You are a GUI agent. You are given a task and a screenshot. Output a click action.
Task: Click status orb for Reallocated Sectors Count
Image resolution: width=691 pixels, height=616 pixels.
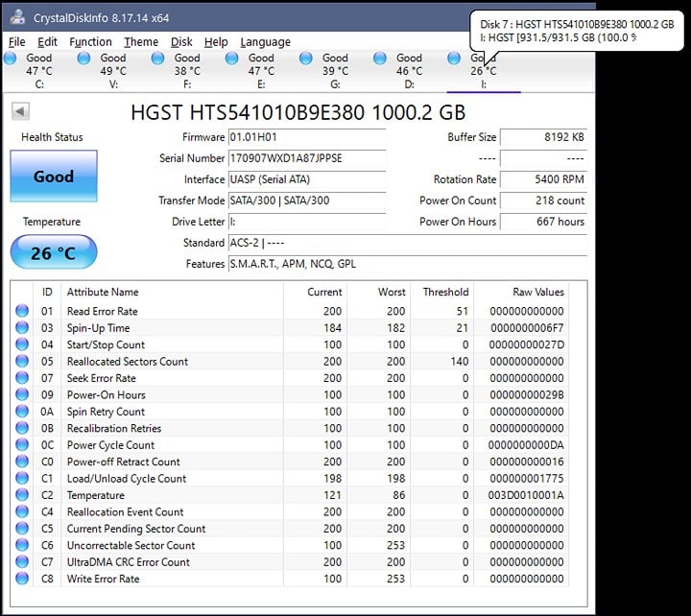coord(22,361)
